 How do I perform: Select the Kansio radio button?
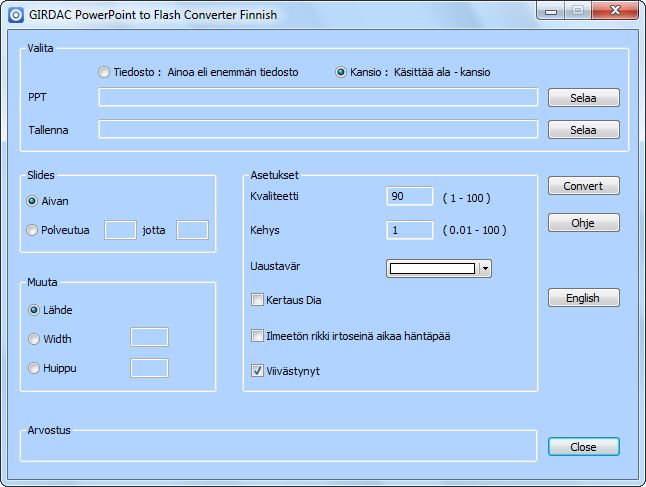click(341, 72)
